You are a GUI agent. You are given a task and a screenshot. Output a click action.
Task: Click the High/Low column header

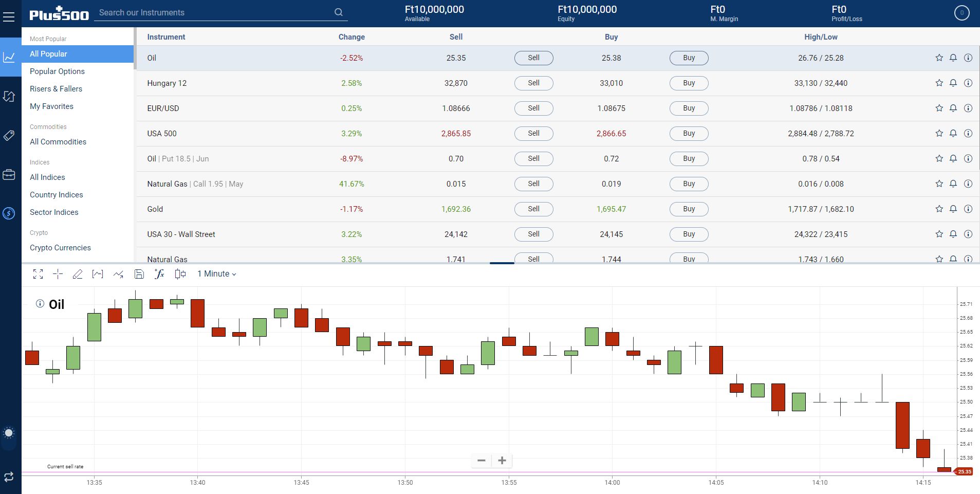pyautogui.click(x=821, y=37)
